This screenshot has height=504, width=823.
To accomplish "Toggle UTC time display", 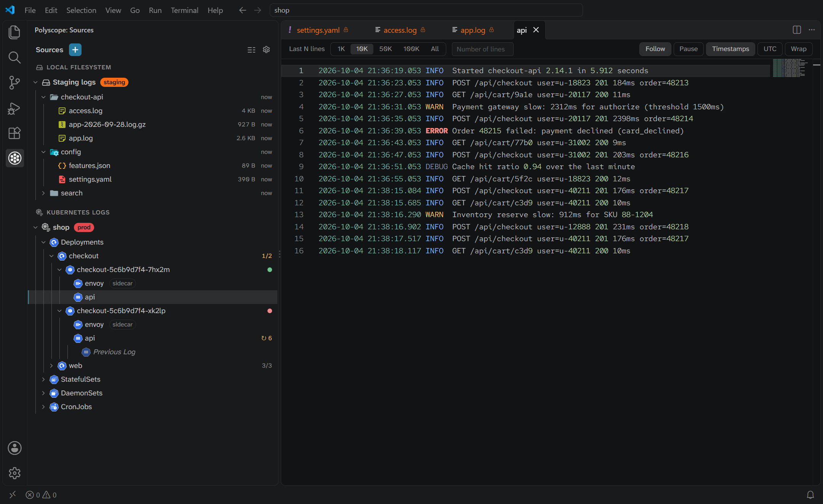I will click(770, 49).
